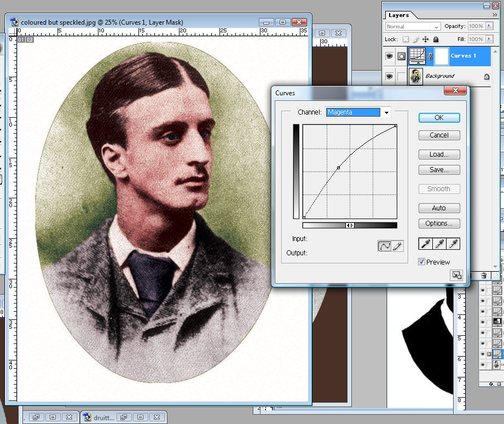Click the Auto button in Curves
504x424 pixels.
(439, 208)
